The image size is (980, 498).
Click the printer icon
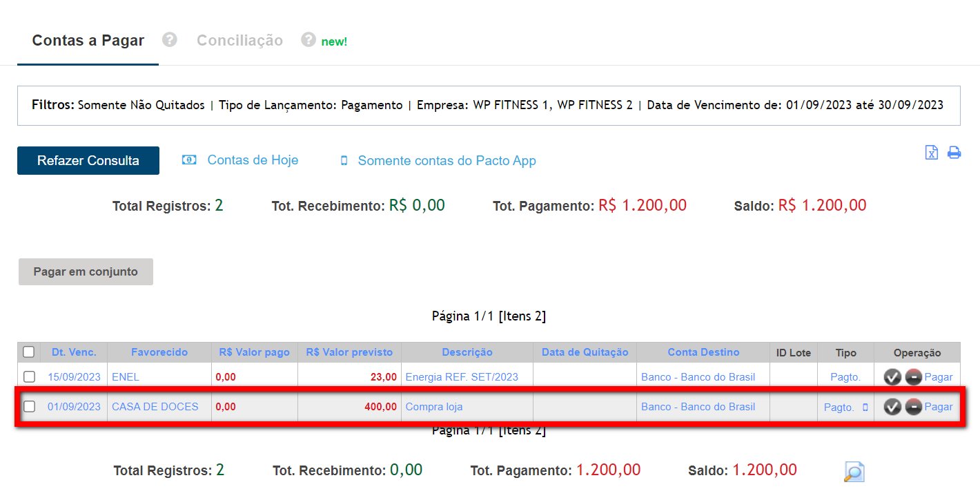coord(954,153)
